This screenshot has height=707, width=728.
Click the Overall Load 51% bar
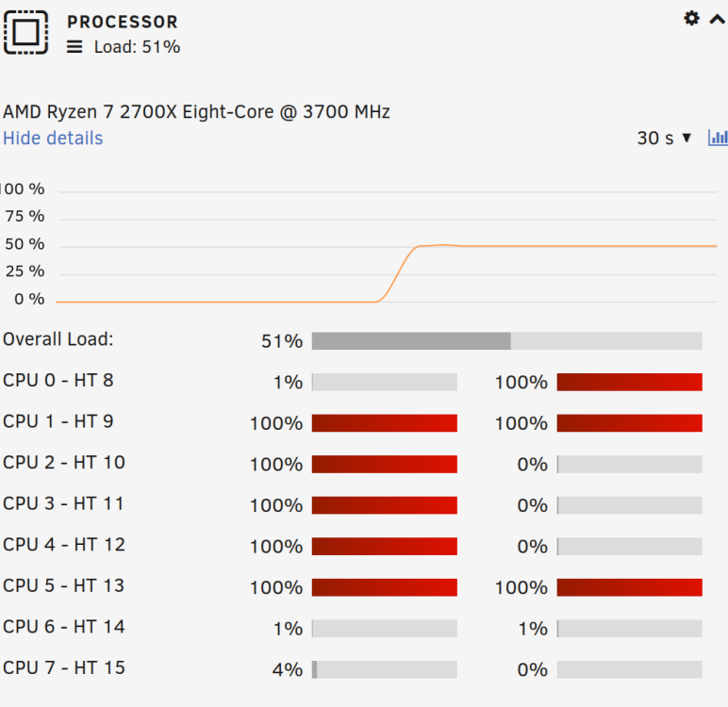coord(507,340)
